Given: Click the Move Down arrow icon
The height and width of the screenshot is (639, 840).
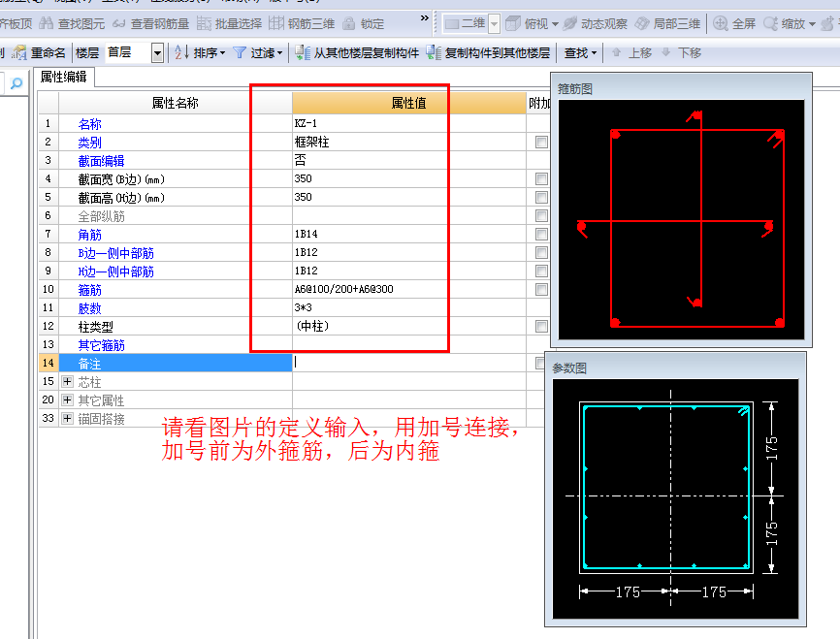Looking at the screenshot, I should (666, 52).
